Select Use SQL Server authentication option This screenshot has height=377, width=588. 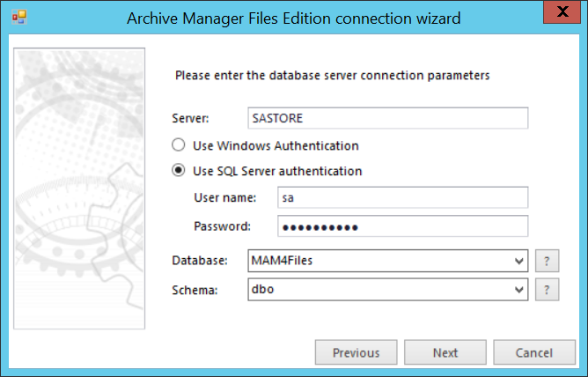[x=179, y=171]
